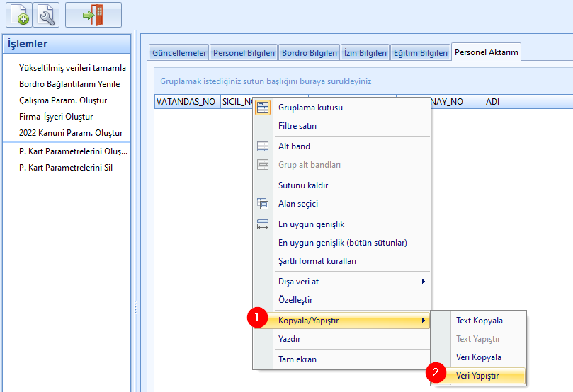
Task: Switch to Bordro Bilgileri tab
Action: [x=309, y=53]
